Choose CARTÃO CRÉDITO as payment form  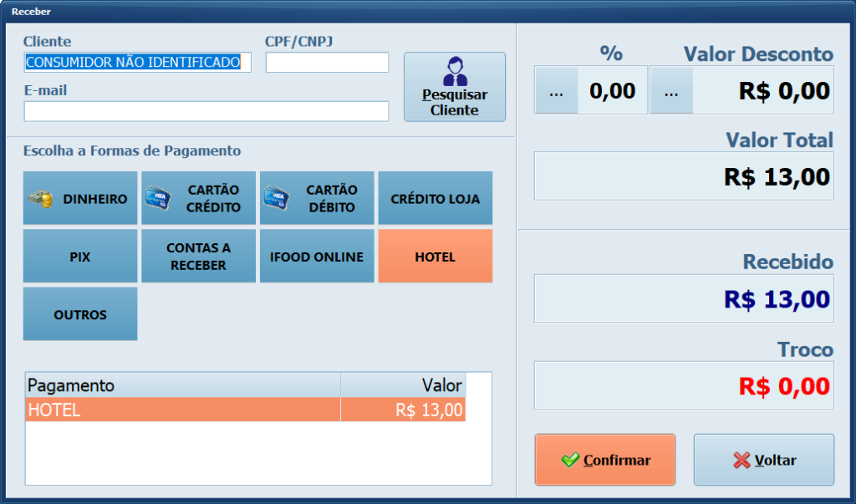198,198
